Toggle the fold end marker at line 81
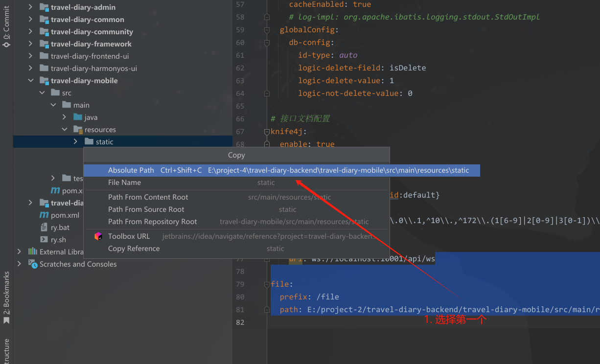The width and height of the screenshot is (600, 364). (x=267, y=310)
